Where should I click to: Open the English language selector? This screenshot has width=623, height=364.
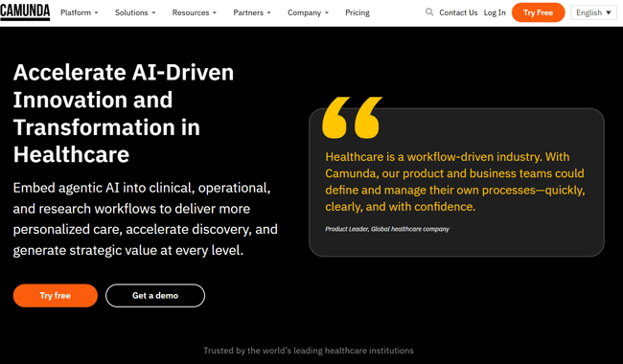[x=593, y=12]
